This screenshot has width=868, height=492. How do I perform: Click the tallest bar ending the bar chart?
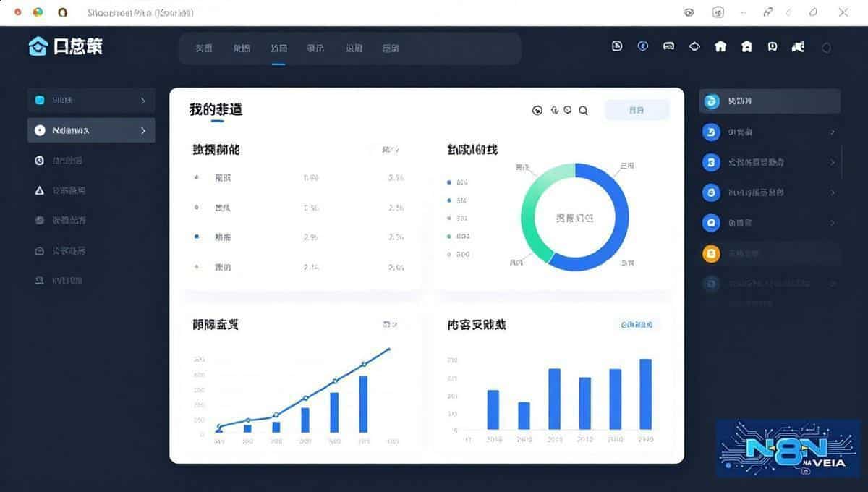[646, 394]
